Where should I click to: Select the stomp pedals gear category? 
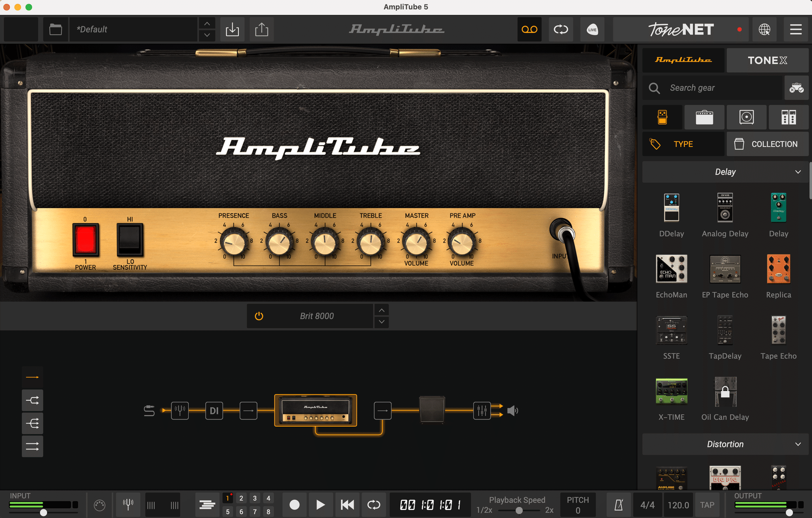(662, 117)
